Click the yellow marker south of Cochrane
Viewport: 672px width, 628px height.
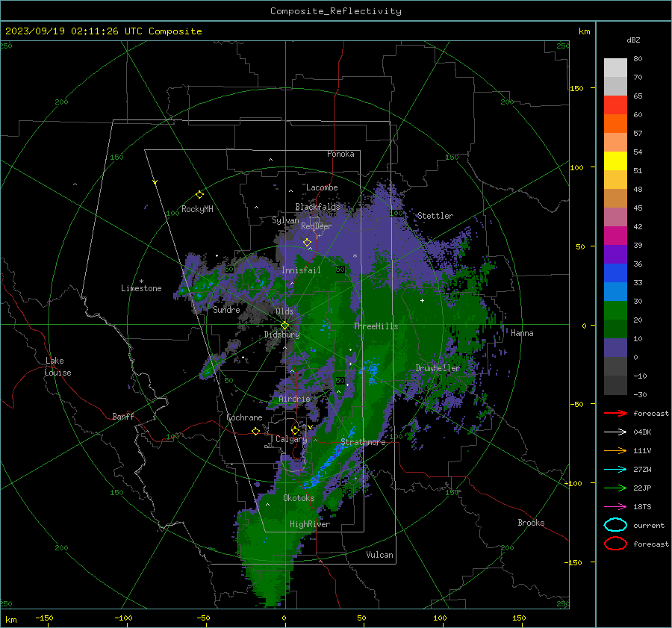coord(255,431)
